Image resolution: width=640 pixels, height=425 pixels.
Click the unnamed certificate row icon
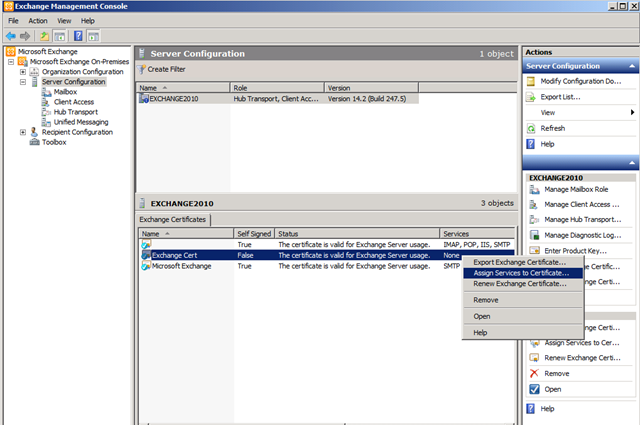click(146, 245)
